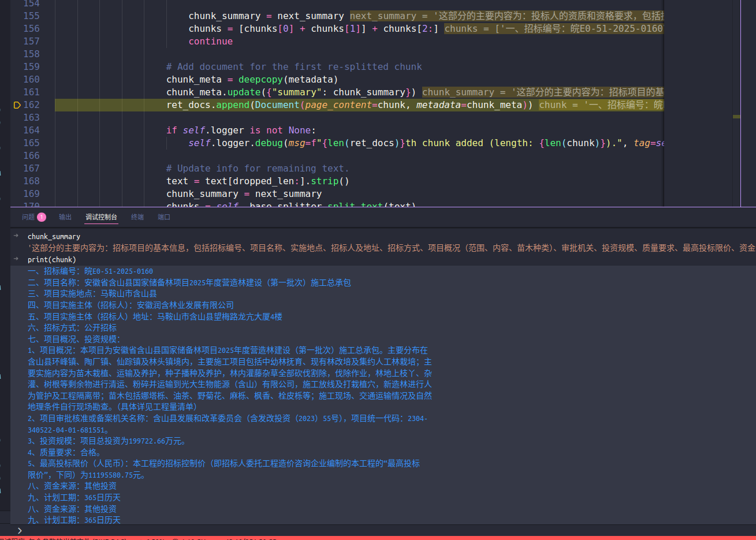Viewport: 756px width, 540px height.
Task: Click the 'continue' keyword on line 157
Action: coord(210,42)
